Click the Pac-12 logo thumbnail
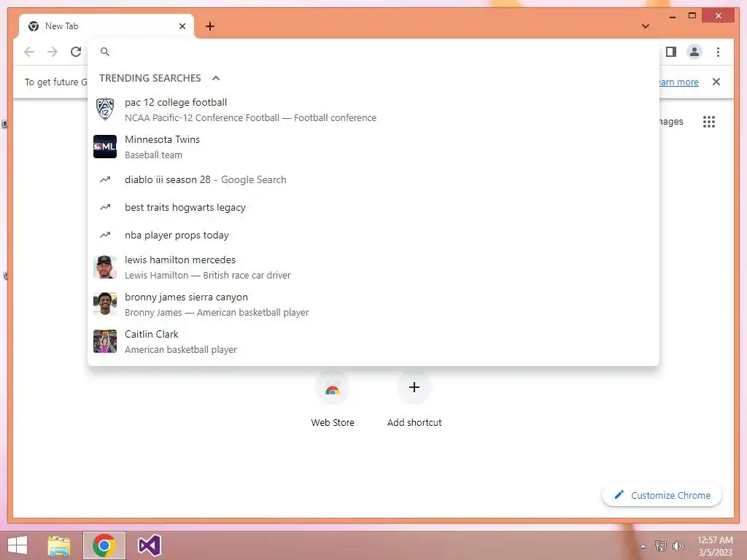Viewport: 747px width, 560px height. 105,109
